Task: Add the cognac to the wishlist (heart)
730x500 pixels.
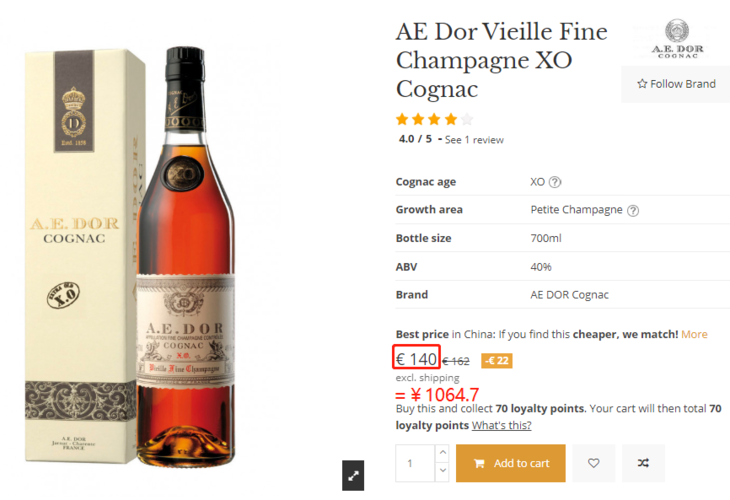Action: point(594,463)
